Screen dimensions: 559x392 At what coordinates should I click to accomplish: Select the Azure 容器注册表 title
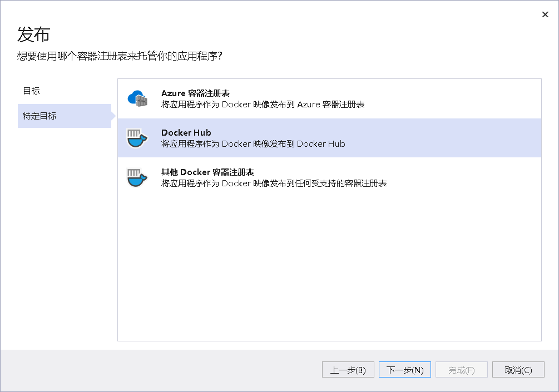point(195,93)
